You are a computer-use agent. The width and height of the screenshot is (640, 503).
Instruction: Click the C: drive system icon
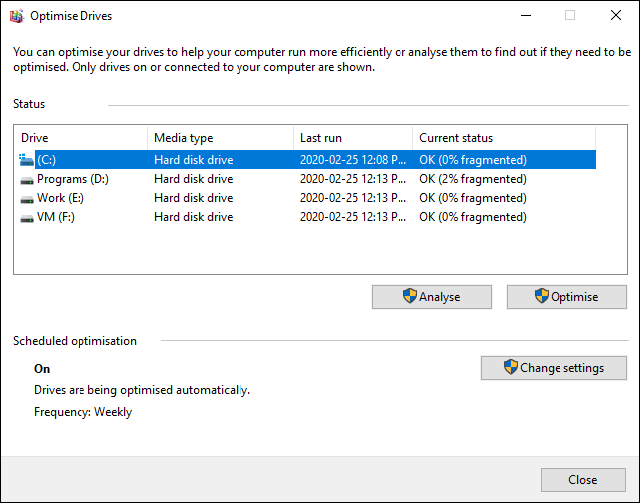pyautogui.click(x=27, y=160)
